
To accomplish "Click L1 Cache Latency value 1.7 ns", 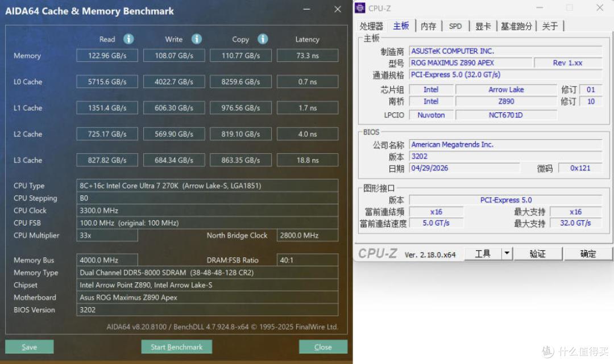I will click(308, 107).
